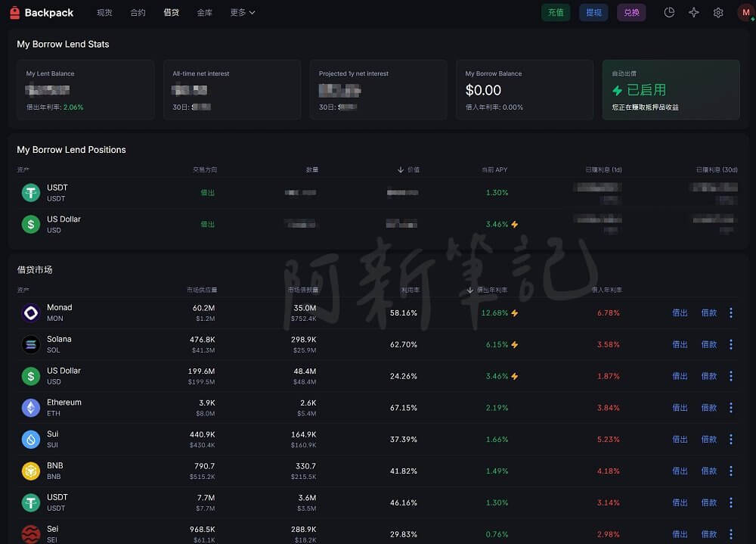This screenshot has width=756, height=544.
Task: Click the My Lent Balance card
Action: [85, 90]
